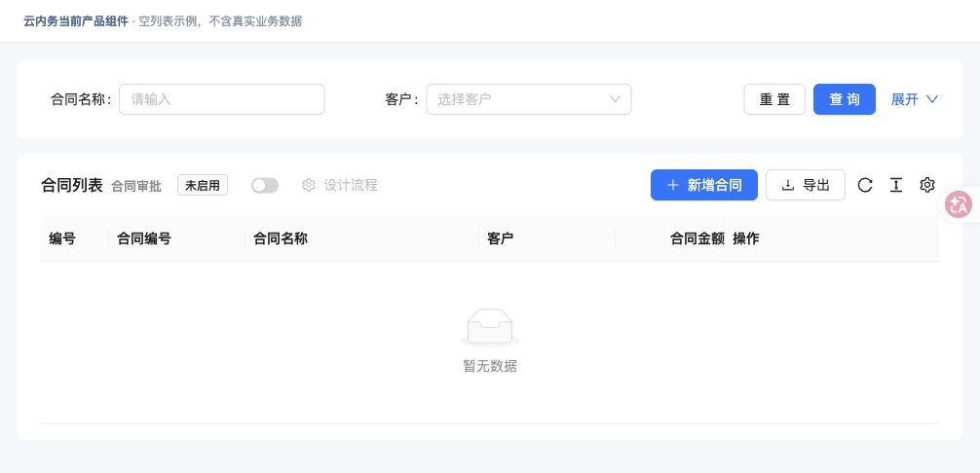Image resolution: width=980 pixels, height=473 pixels.
Task: Expand the search form with 展开
Action: coord(915,99)
